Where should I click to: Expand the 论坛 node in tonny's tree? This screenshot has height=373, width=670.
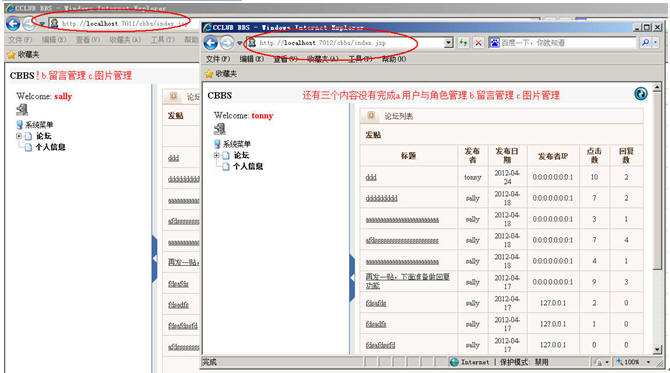[216, 155]
